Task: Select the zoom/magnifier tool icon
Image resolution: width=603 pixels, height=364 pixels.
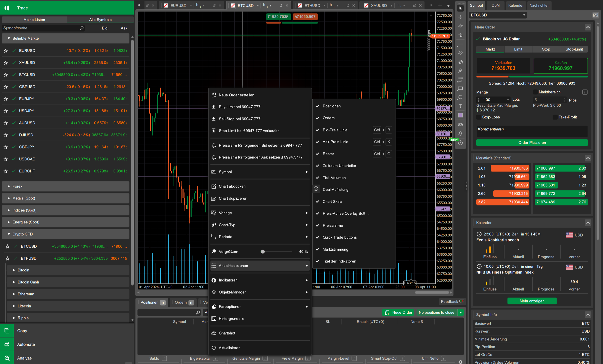Action: (x=213, y=251)
